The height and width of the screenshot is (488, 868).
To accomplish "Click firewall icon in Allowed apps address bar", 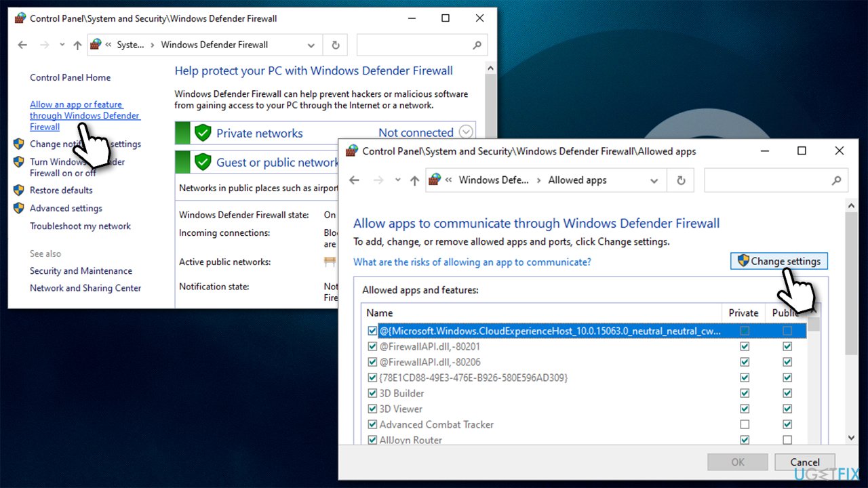I will coord(435,180).
